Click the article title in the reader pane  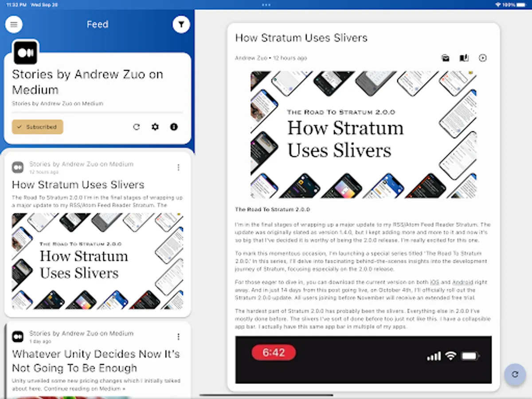pos(301,38)
